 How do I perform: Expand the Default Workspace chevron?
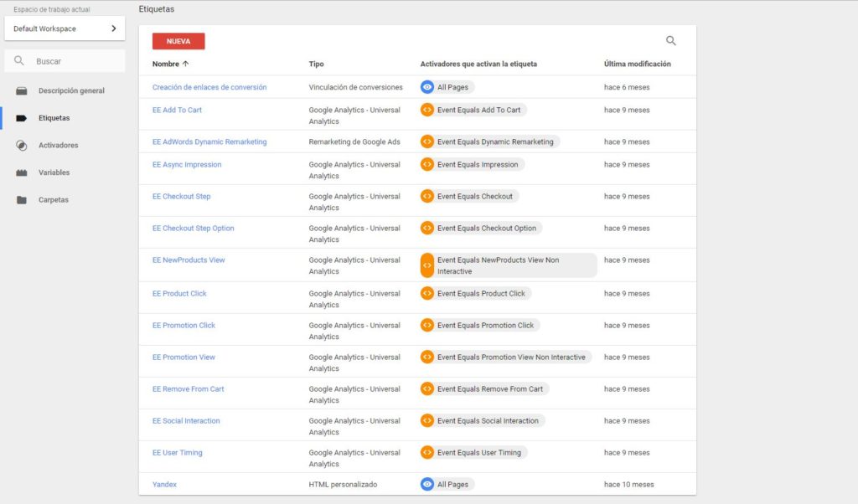(x=114, y=28)
